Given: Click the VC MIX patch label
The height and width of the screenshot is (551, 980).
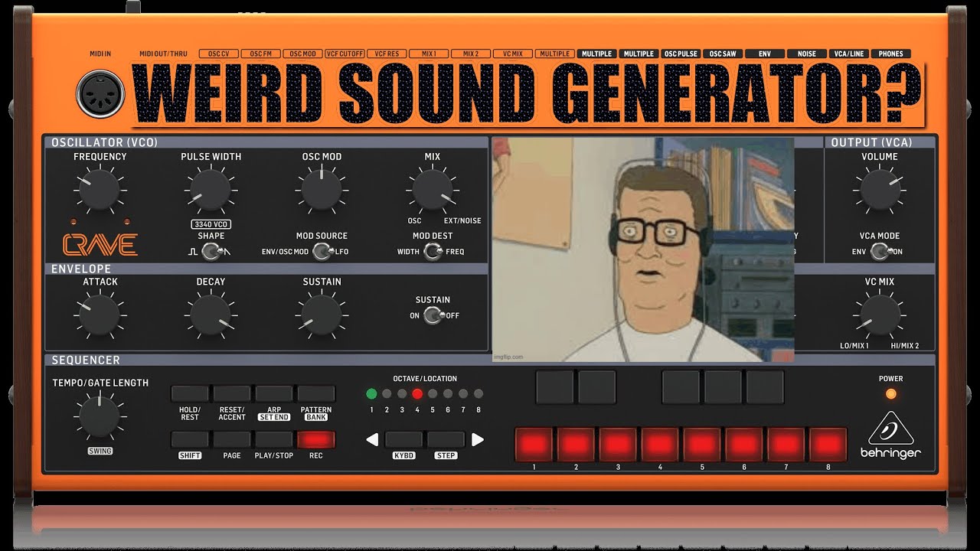Looking at the screenshot, I should tap(512, 54).
